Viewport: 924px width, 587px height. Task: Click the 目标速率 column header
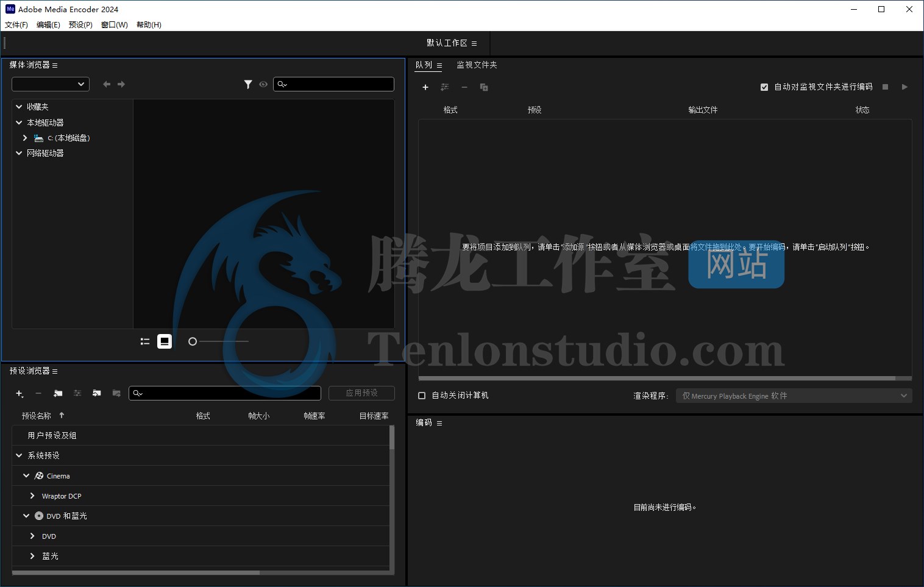(x=374, y=416)
